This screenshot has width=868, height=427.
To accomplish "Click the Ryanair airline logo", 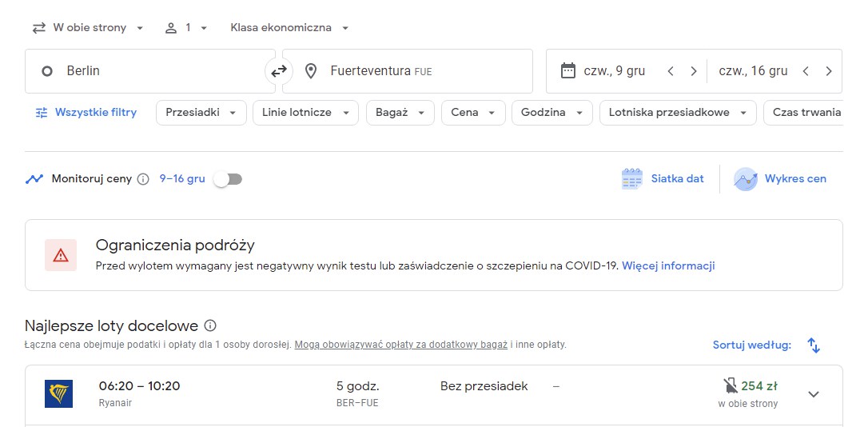I will [x=58, y=393].
